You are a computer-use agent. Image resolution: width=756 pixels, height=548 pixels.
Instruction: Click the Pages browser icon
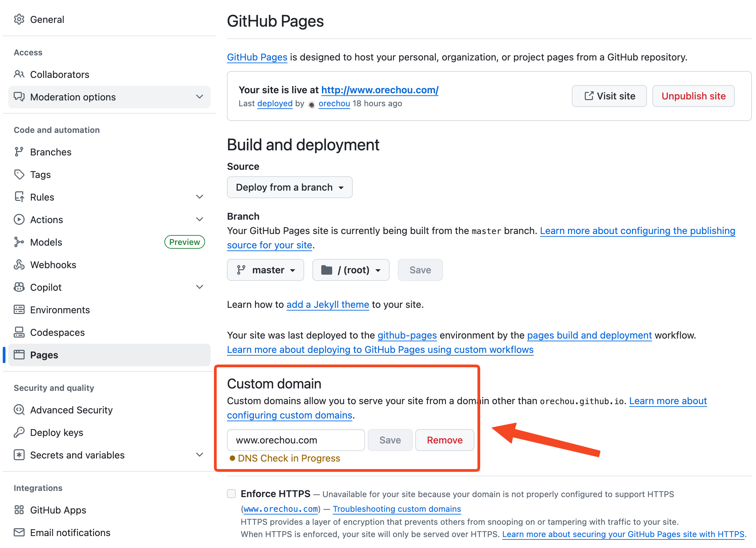[x=19, y=355]
